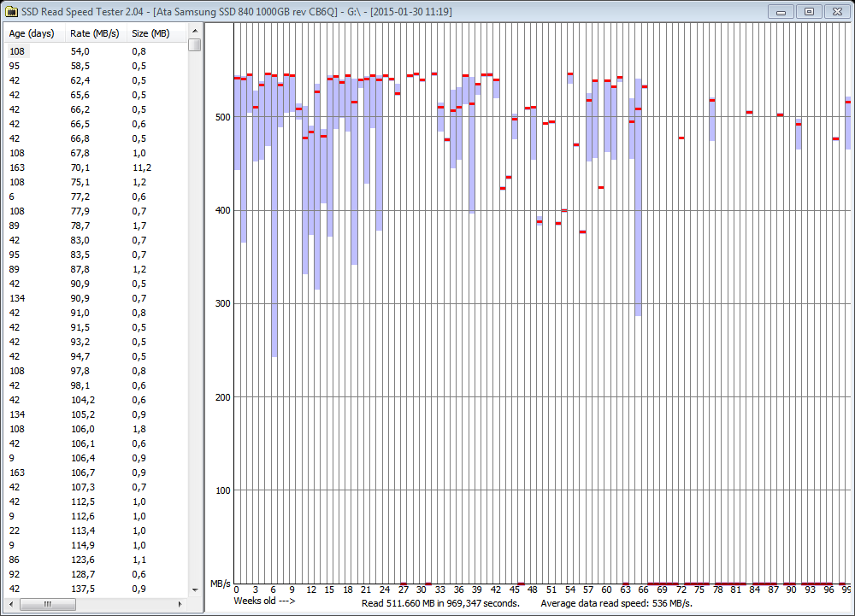The width and height of the screenshot is (855, 616).
Task: Select the row with rate 67,8
Action: point(96,153)
